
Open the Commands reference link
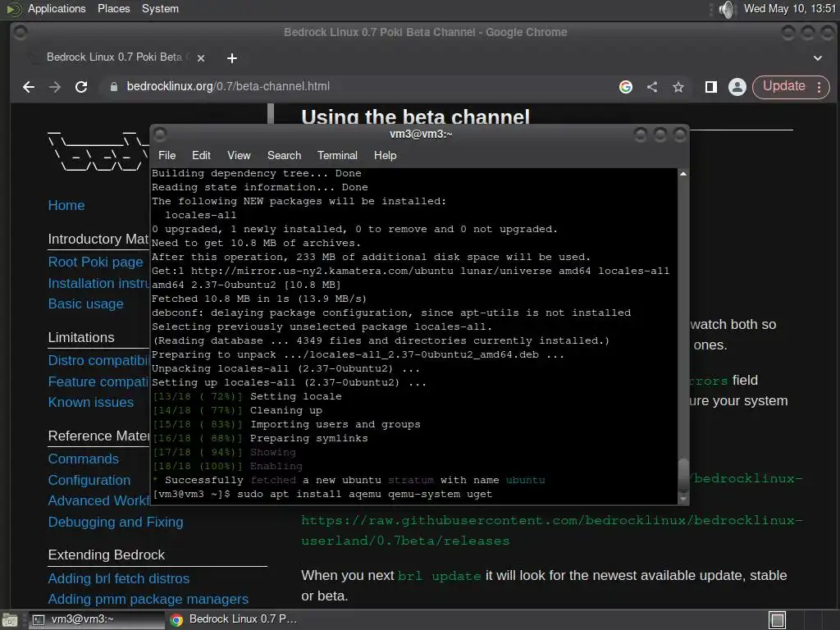83,459
